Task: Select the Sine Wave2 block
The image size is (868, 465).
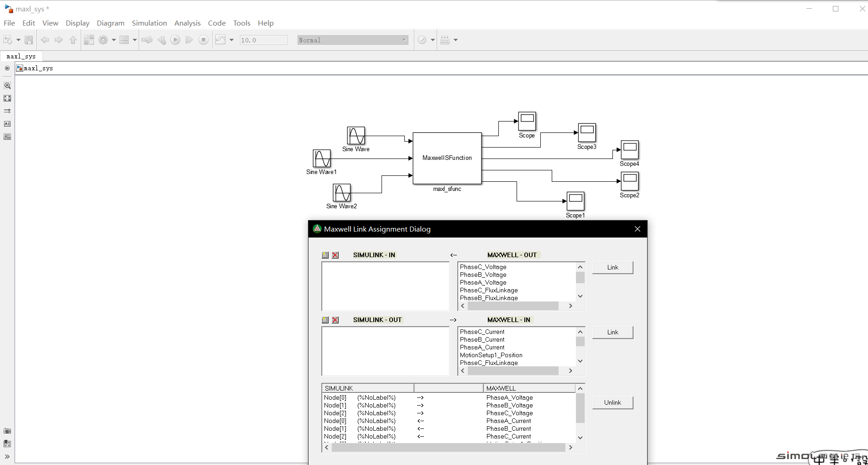Action: pyautogui.click(x=342, y=193)
